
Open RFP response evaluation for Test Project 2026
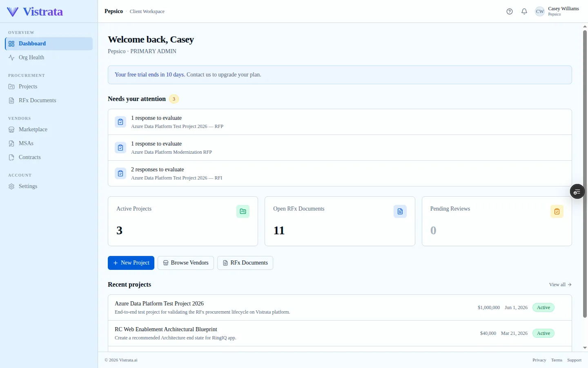coord(340,122)
